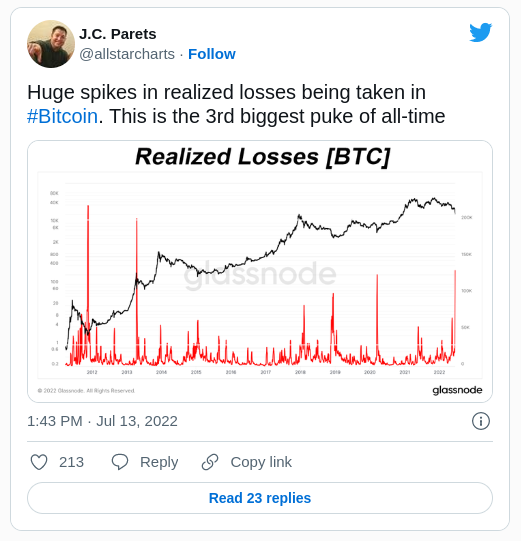This screenshot has height=541, width=521.
Task: Click the 213 likes count
Action: pos(71,462)
